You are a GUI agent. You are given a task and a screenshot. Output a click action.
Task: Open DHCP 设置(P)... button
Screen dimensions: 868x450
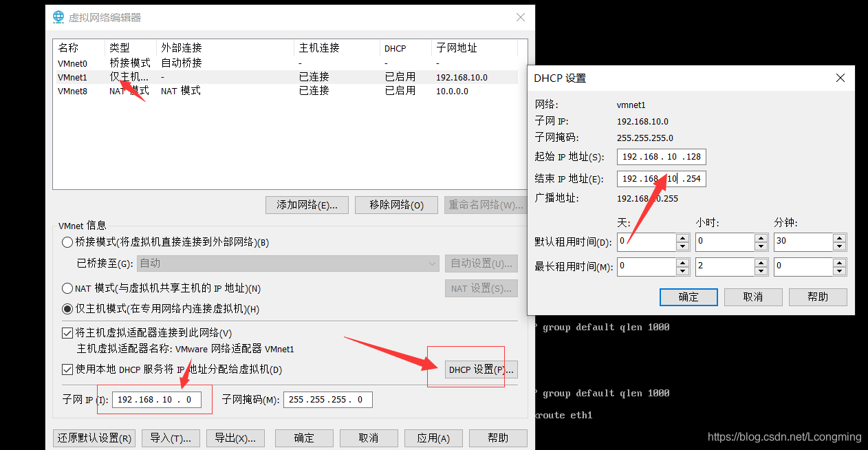[x=481, y=369]
